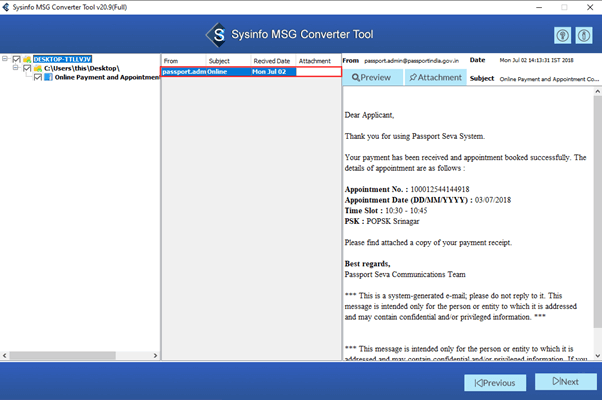The width and height of the screenshot is (602, 400).
Task: Click the folder tree scroll left arrow
Action: click(x=4, y=355)
